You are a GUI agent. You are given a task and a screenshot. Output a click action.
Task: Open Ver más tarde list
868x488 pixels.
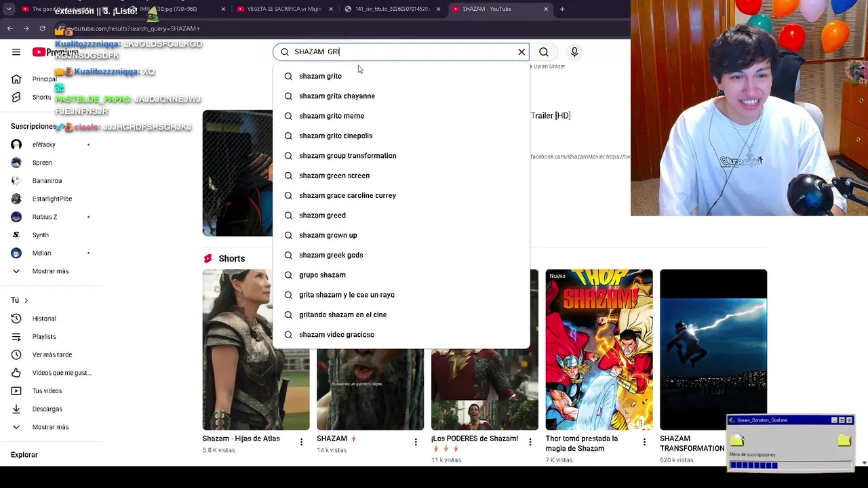(x=51, y=354)
